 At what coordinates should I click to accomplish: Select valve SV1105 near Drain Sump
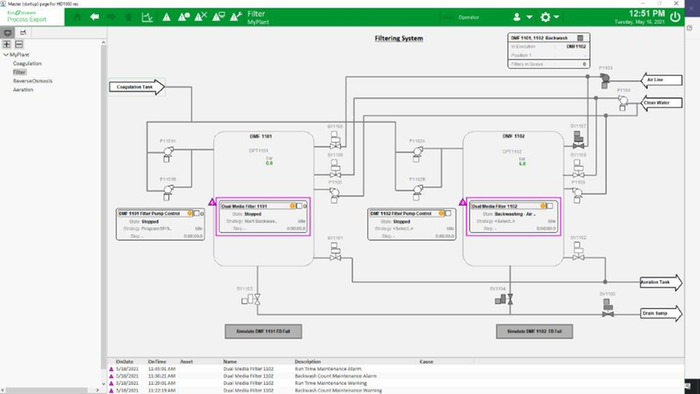[608, 308]
